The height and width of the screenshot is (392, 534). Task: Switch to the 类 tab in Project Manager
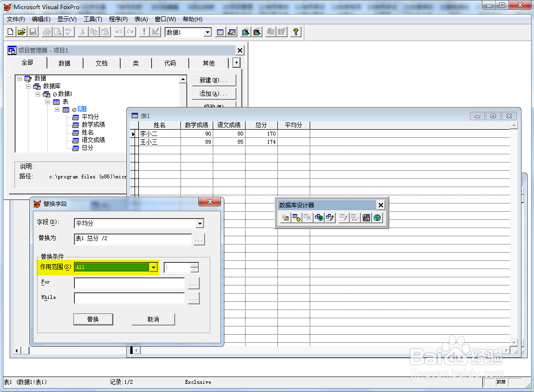click(136, 63)
